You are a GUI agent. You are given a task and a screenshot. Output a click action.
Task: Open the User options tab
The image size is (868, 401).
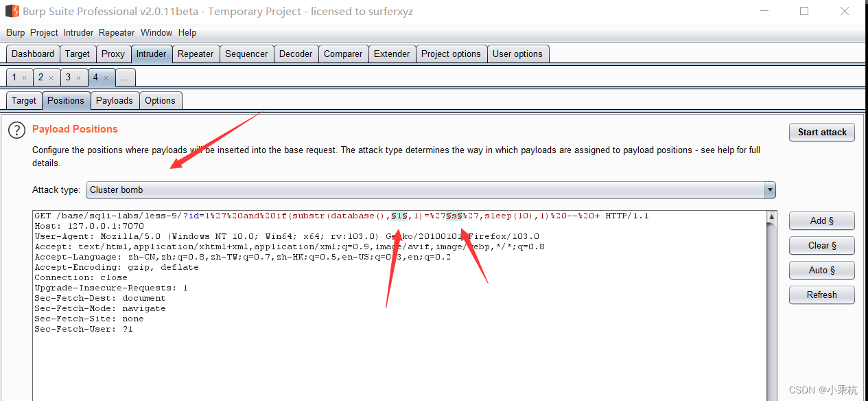click(x=517, y=54)
